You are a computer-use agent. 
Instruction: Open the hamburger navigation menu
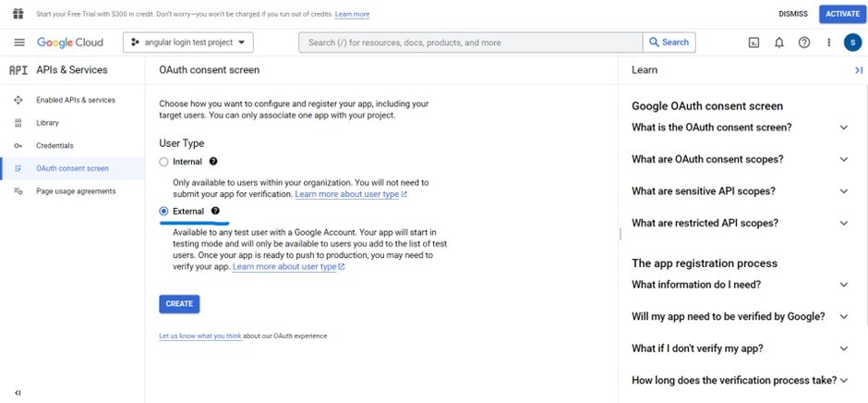[x=19, y=43]
